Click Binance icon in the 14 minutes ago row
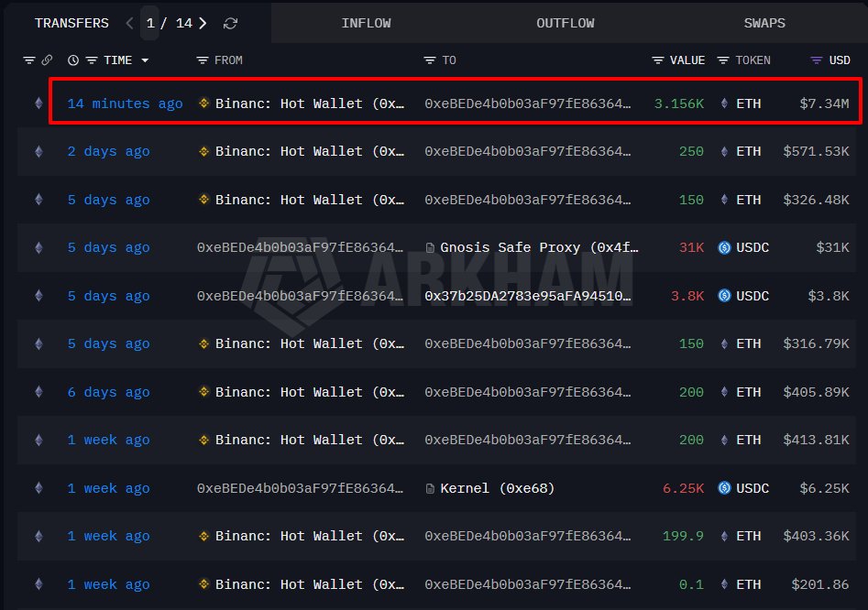 point(203,103)
